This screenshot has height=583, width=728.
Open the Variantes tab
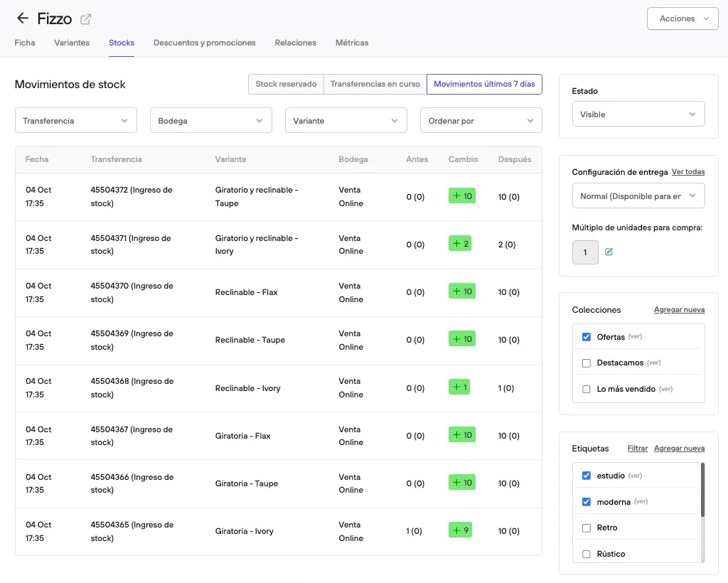pyautogui.click(x=72, y=43)
